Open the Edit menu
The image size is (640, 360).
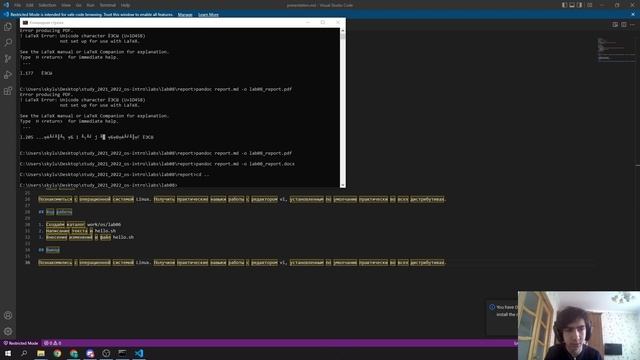[30, 5]
